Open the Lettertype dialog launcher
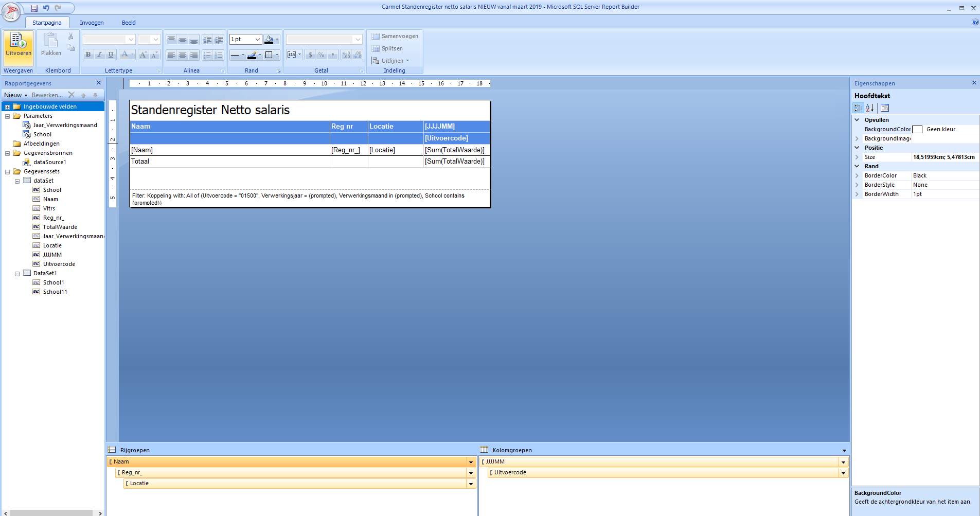The image size is (980, 516). [158, 71]
